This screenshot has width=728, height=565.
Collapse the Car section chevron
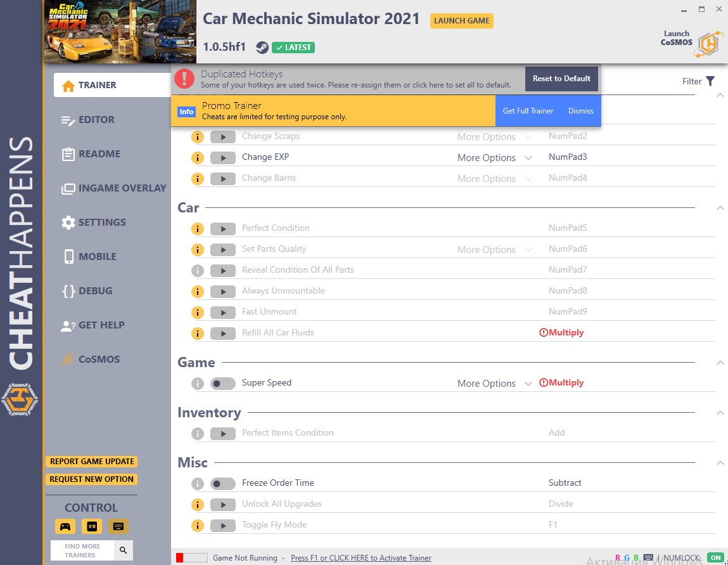tap(720, 208)
